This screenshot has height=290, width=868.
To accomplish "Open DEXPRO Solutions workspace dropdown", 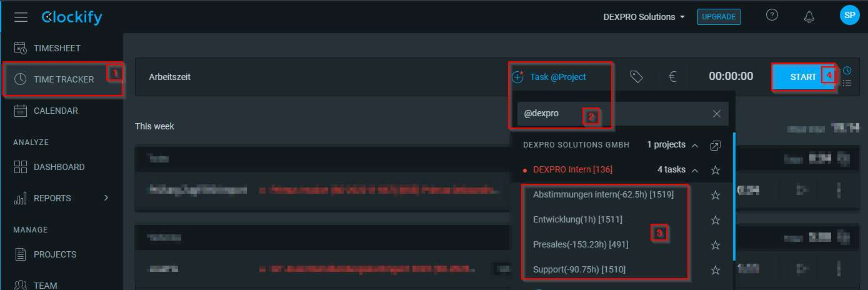I will tap(644, 17).
